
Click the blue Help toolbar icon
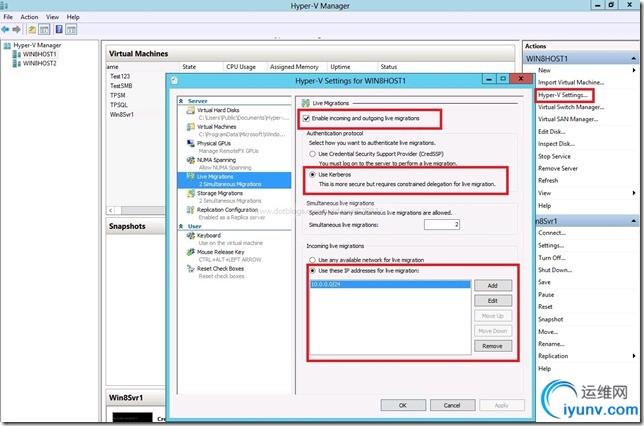pos(59,30)
